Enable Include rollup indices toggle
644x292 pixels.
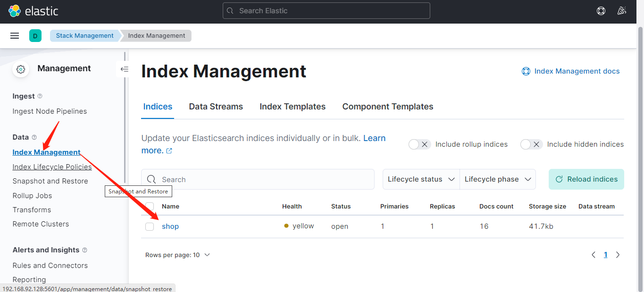tap(419, 144)
